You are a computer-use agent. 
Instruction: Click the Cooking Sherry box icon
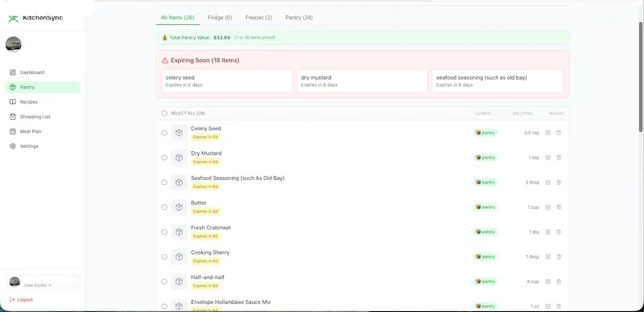(x=179, y=257)
